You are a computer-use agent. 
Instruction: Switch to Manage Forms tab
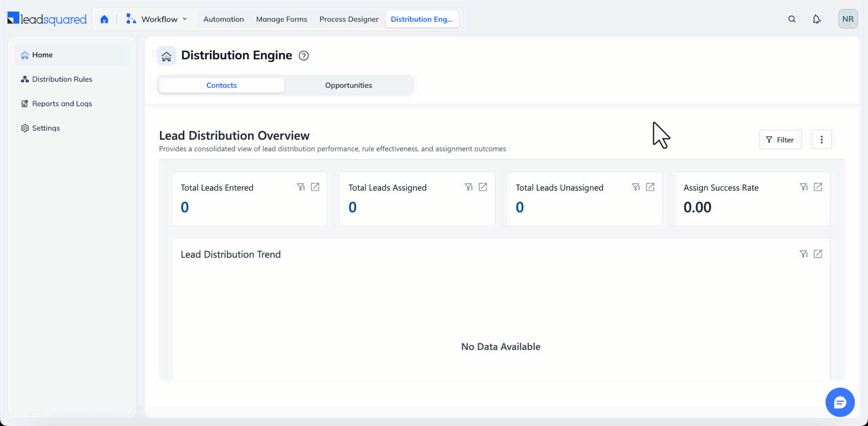282,19
